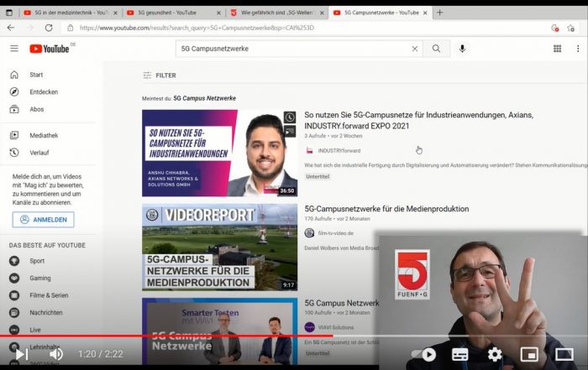Click the tracking prevention icon in address bar
This screenshot has width=588, height=370.
555,28
